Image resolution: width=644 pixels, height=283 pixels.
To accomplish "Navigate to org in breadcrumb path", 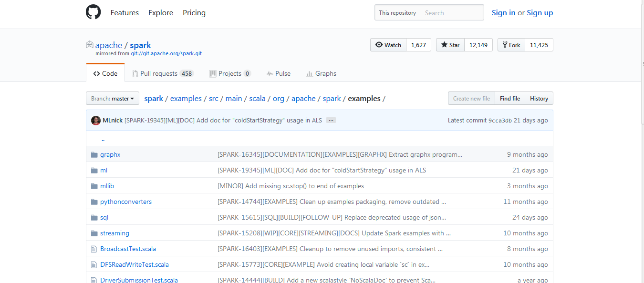I will coord(279,99).
